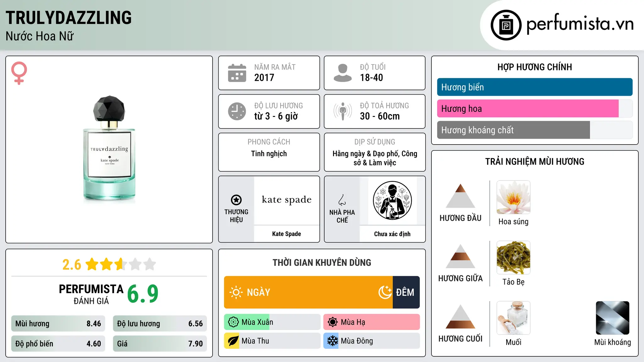Click the HỢP HƯƠNG CHÍNH heading
This screenshot has height=362, width=644.
pyautogui.click(x=535, y=67)
